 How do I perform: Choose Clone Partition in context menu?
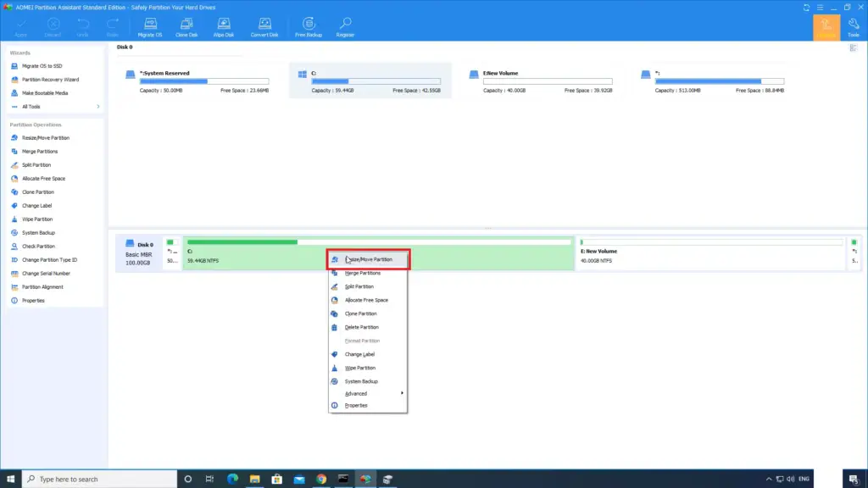pyautogui.click(x=368, y=313)
